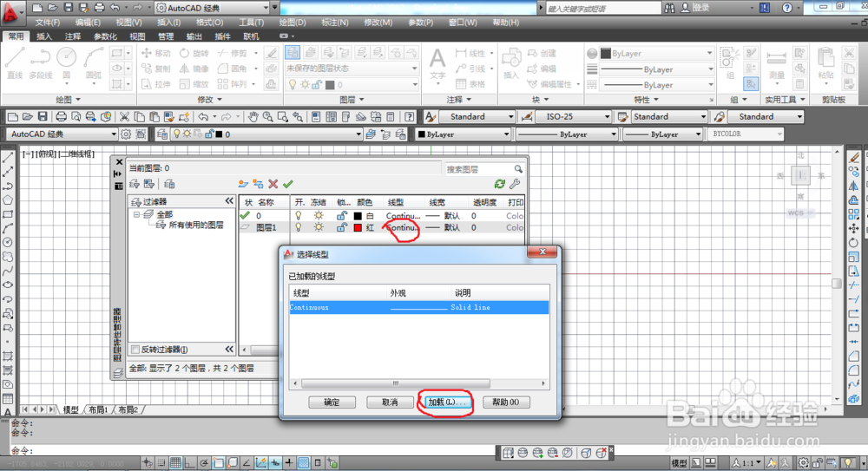Select the Continuous linetype row
This screenshot has height=471, width=868.
pos(419,307)
